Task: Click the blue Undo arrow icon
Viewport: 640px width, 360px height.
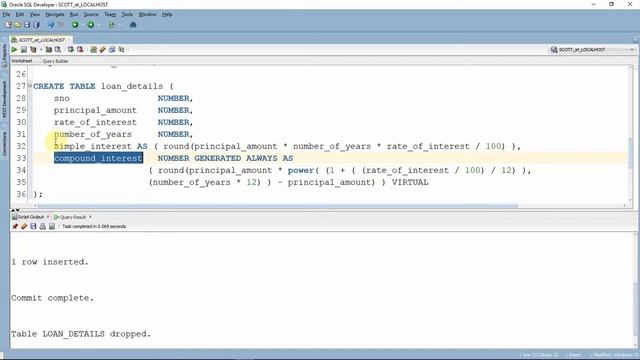Action: 51,25
